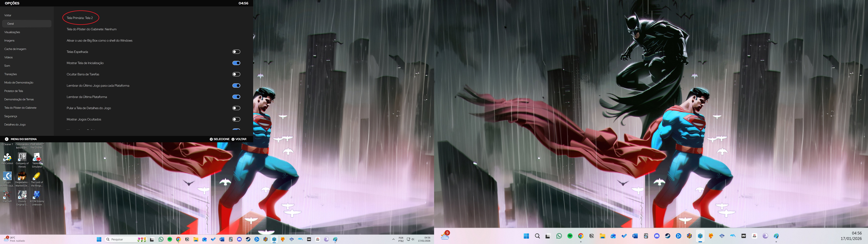Enable the Telas Espelhada toggle
The image size is (868, 244).
point(236,52)
